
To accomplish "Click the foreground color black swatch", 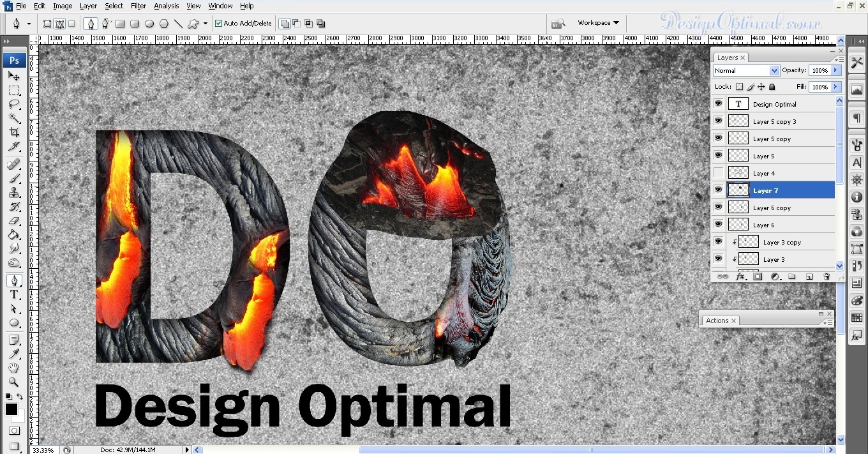I will point(11,409).
